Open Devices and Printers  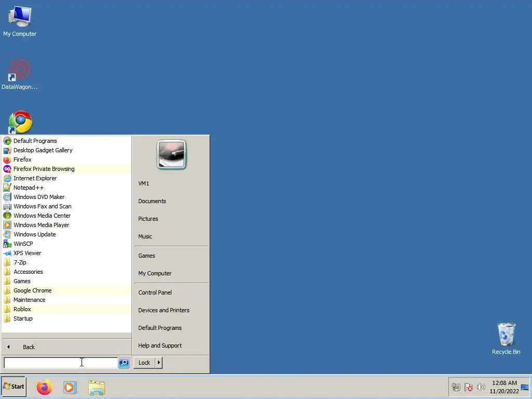point(164,310)
